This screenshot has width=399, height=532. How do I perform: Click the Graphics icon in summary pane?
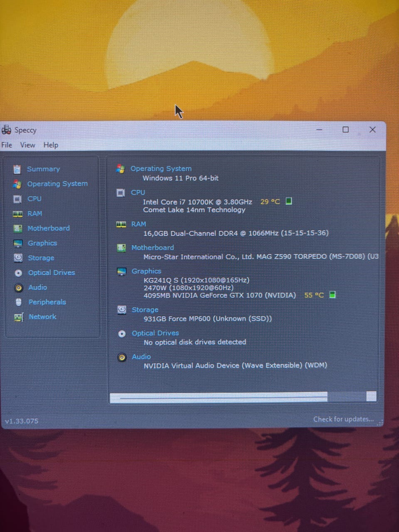coord(122,271)
